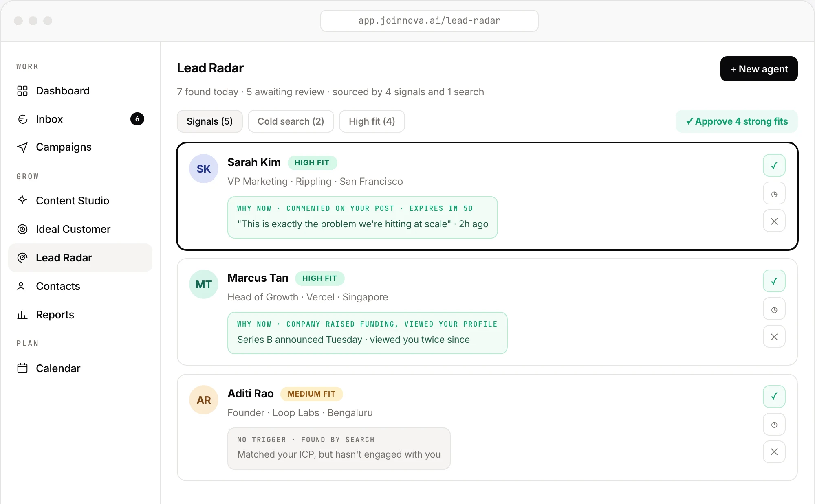Go to Campaigns in the sidebar

(80, 147)
